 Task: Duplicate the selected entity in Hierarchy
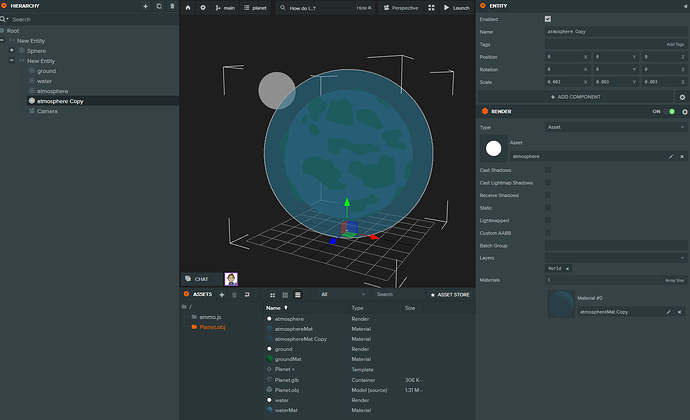pyautogui.click(x=158, y=6)
